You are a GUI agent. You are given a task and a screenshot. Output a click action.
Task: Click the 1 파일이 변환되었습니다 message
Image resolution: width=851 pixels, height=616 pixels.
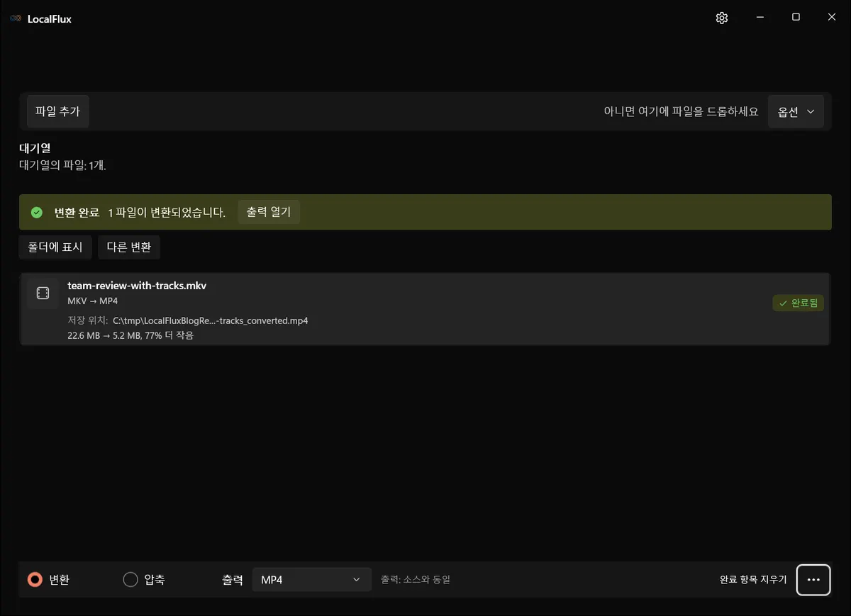pyautogui.click(x=167, y=213)
